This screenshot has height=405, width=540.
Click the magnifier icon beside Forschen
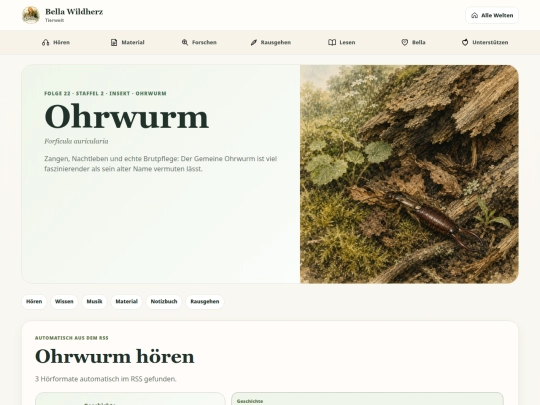[x=185, y=42]
